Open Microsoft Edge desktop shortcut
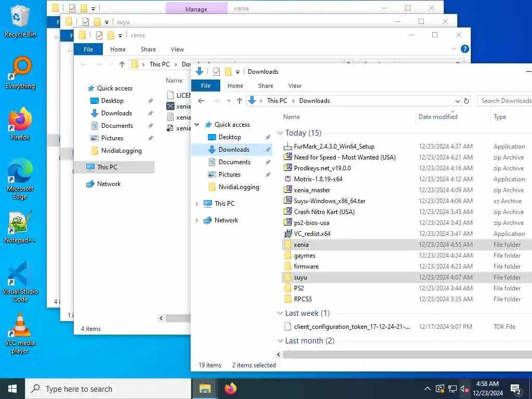This screenshot has width=532, height=399. (x=20, y=179)
